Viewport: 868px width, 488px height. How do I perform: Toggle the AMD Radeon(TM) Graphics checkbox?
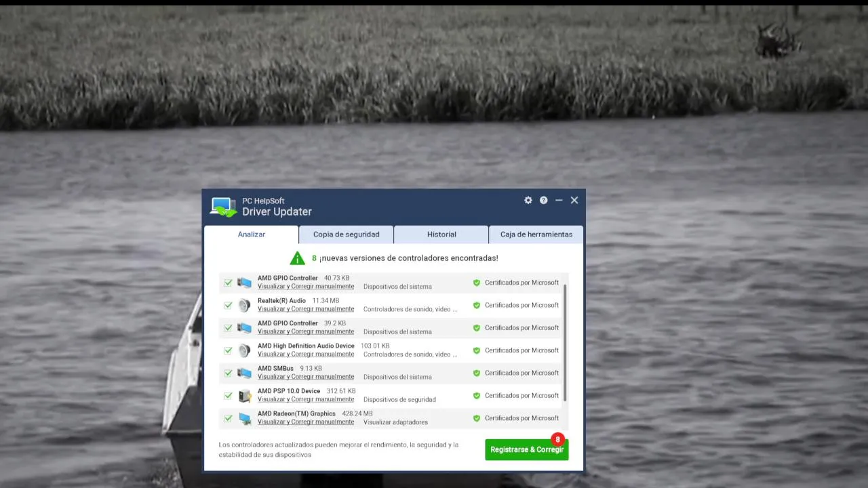[x=228, y=418]
